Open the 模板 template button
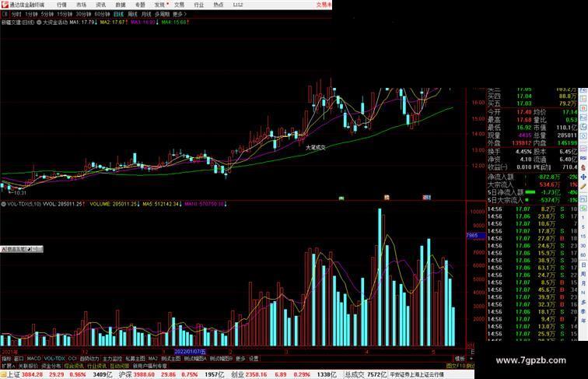This screenshot has height=379, width=588. tap(460, 359)
